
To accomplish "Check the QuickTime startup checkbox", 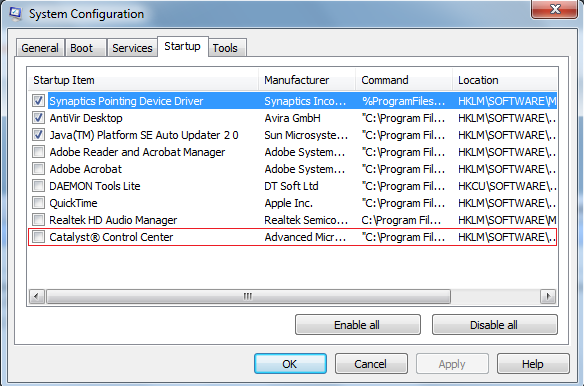I will click(x=38, y=203).
